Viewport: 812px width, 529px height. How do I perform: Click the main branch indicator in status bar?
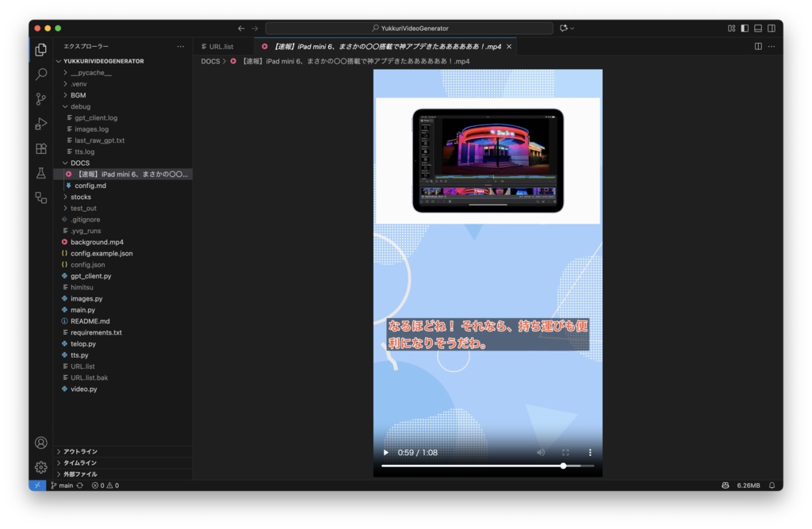click(x=62, y=485)
